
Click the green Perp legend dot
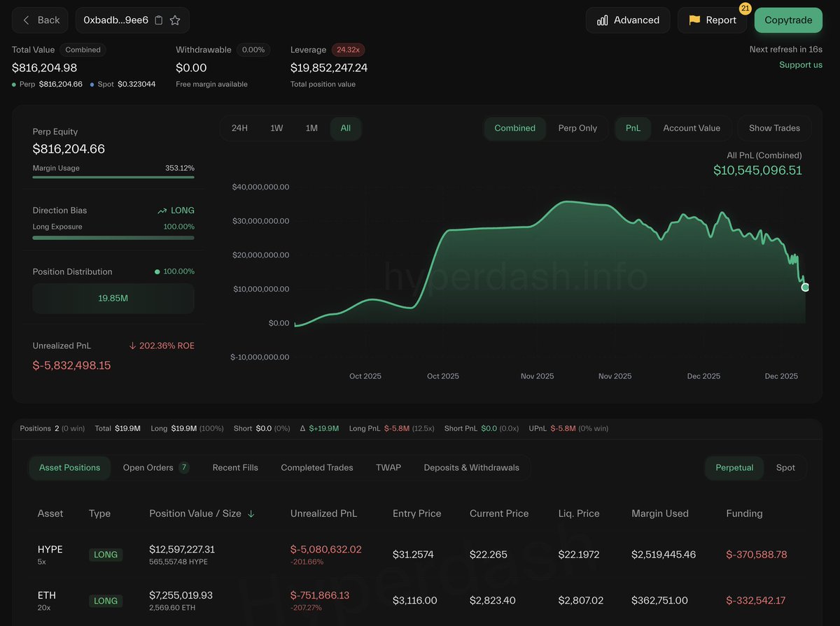tap(13, 84)
